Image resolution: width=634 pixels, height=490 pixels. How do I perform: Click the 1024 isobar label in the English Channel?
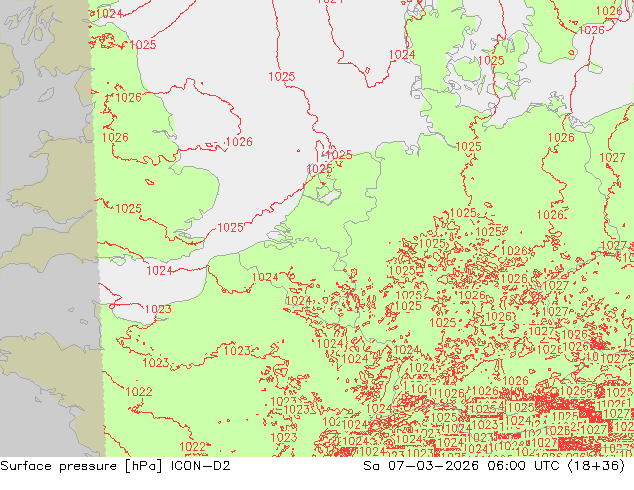159,270
